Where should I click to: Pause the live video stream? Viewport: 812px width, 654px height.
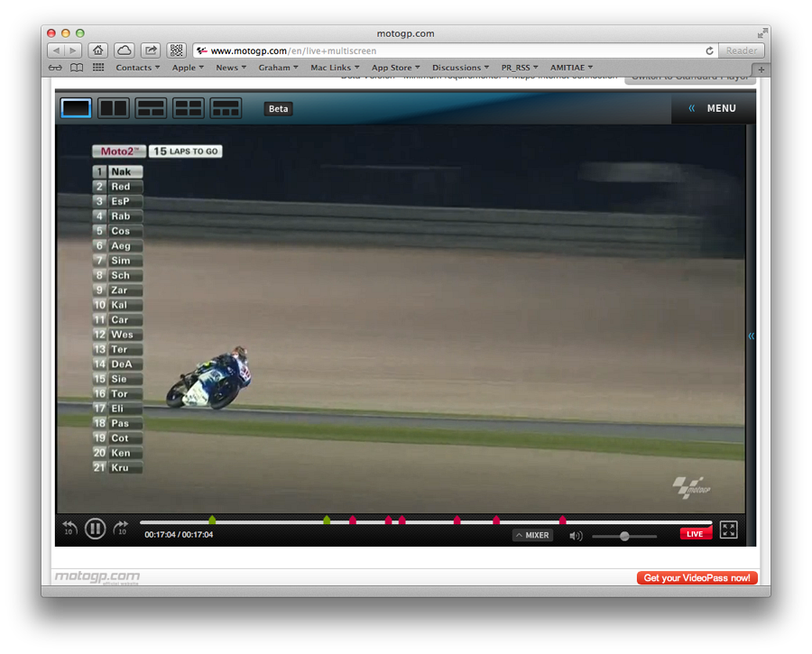[x=96, y=529]
